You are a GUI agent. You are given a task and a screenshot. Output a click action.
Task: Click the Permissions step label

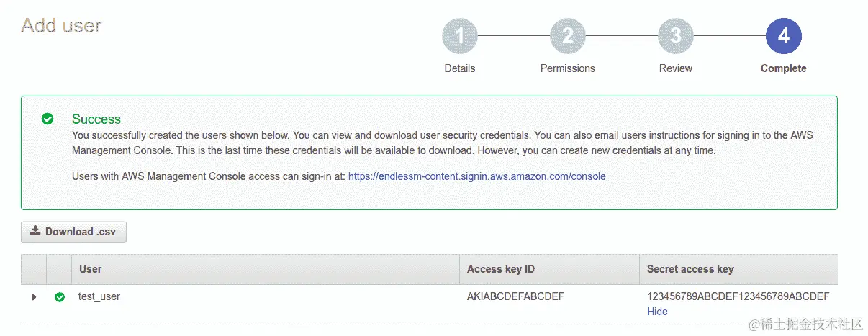(567, 68)
